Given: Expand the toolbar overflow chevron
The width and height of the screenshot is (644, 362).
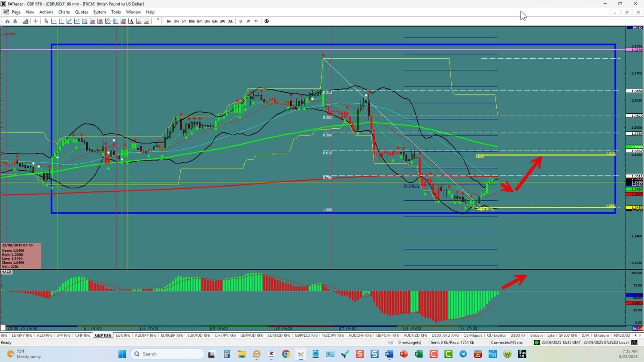Looking at the screenshot, I should point(158,20).
